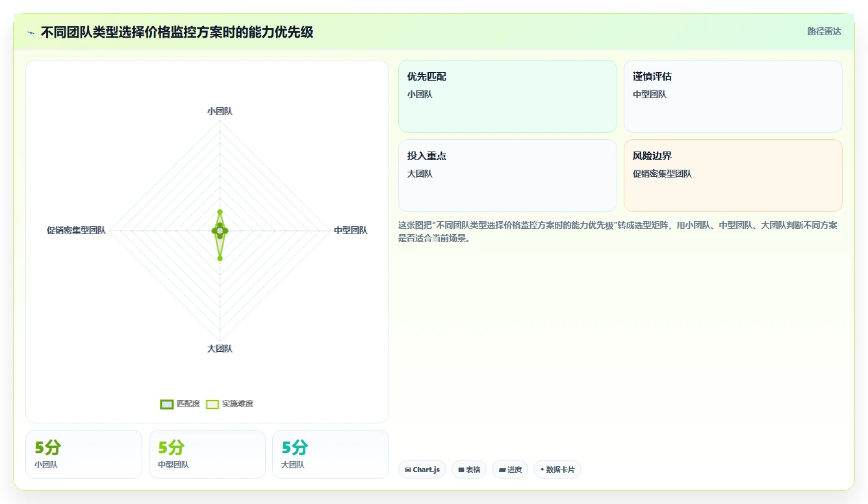
Task: Click the 实施难度 legend color box
Action: (212, 404)
